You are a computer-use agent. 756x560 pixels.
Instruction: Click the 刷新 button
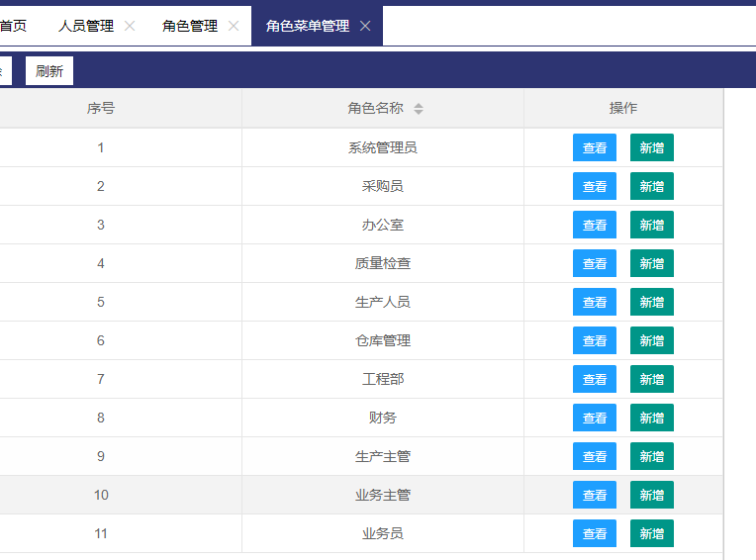click(49, 71)
